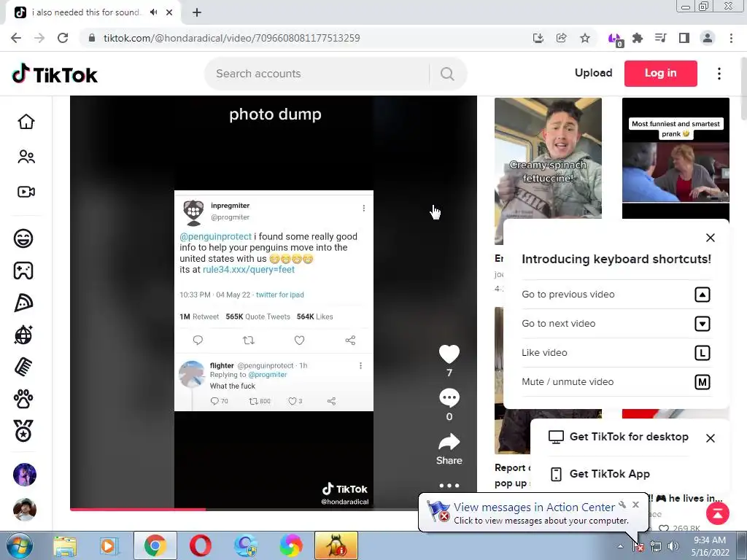Click the Log in button

[x=660, y=74]
